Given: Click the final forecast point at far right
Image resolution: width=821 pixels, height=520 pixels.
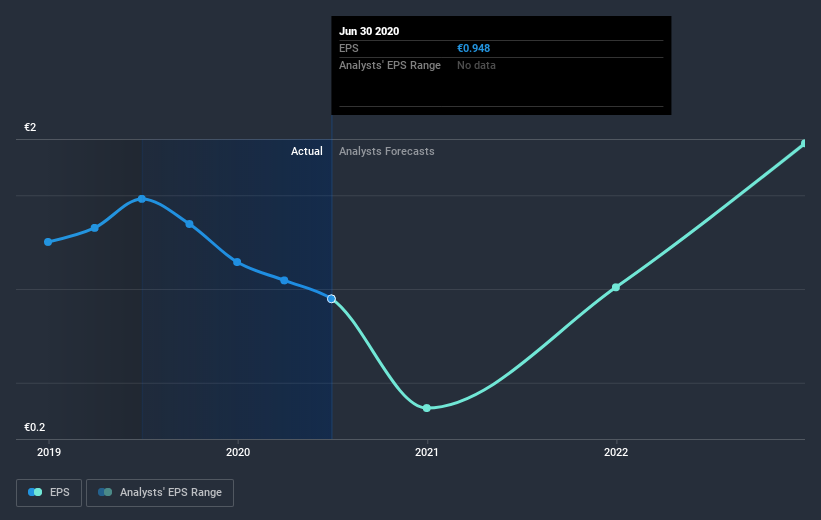Looking at the screenshot, I should point(804,143).
